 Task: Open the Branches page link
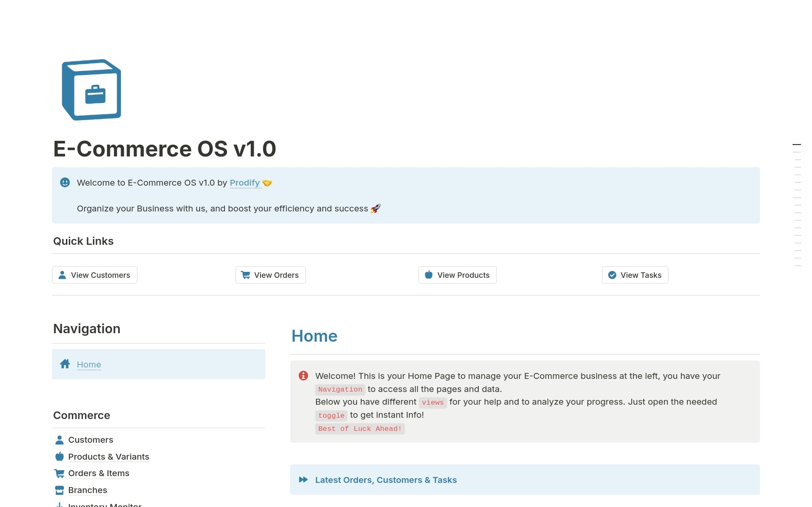pyautogui.click(x=88, y=490)
